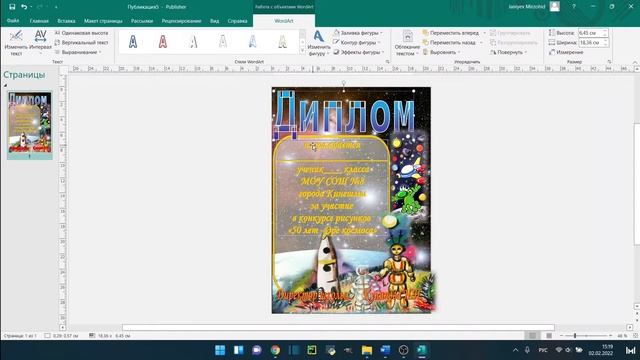Switch to the Вид tab
This screenshot has width=640, height=360.
[215, 21]
